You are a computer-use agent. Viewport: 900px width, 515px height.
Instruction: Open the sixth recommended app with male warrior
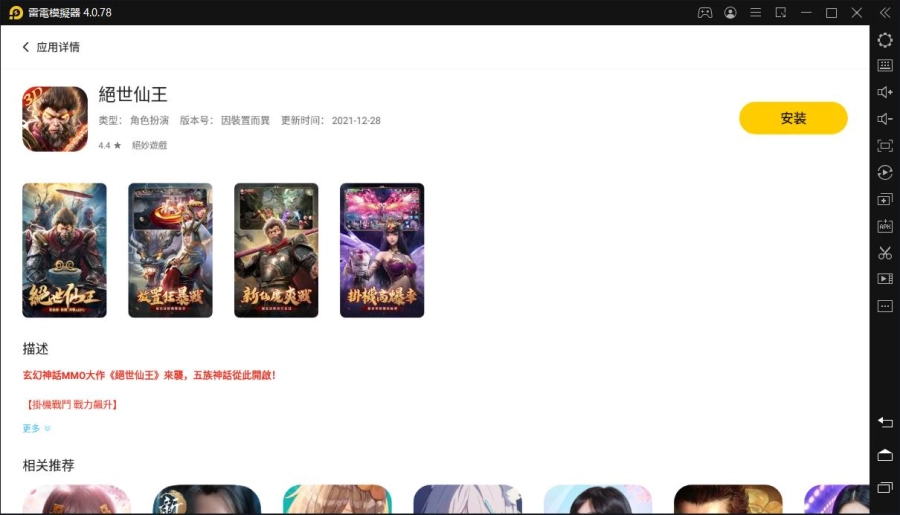(x=728, y=499)
